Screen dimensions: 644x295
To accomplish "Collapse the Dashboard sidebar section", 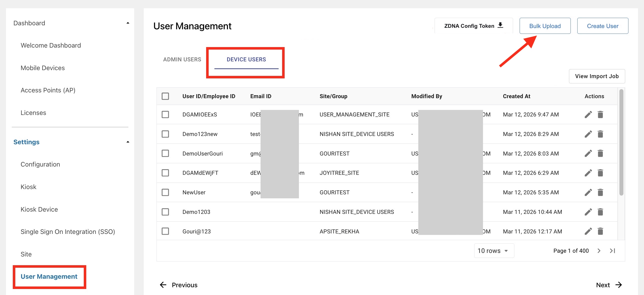I will click(x=128, y=23).
